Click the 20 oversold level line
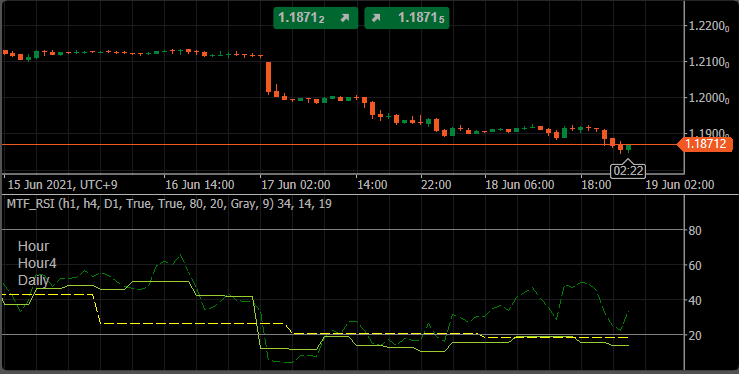 [343, 334]
